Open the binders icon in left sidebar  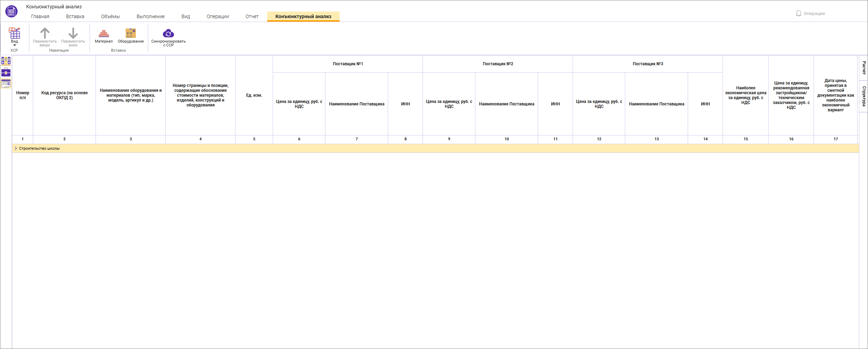(x=6, y=61)
